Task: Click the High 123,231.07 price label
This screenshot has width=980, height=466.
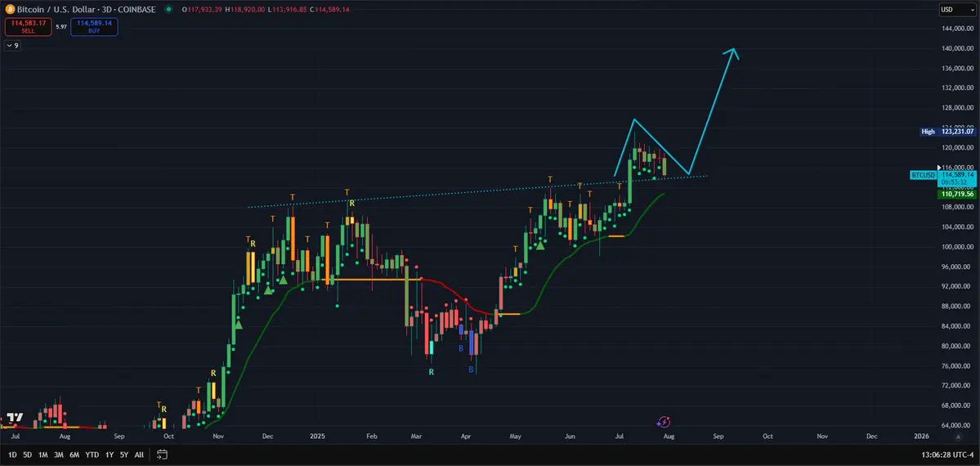Action: pos(948,132)
